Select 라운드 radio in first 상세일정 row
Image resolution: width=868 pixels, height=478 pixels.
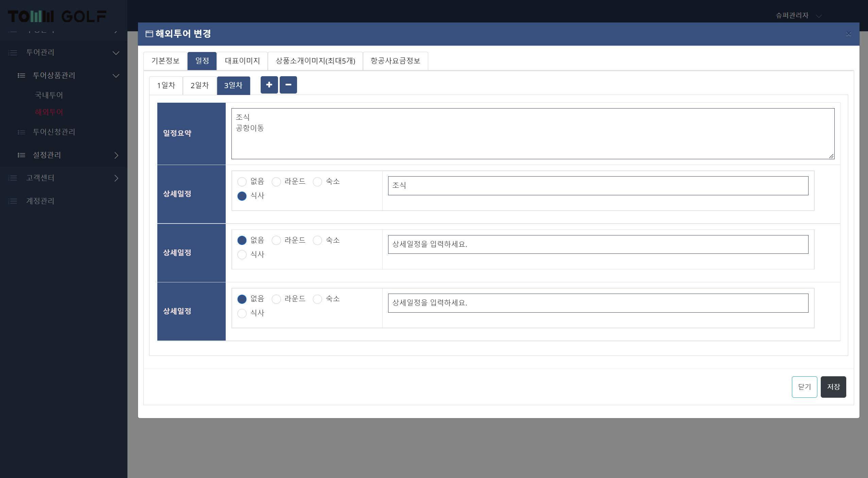(276, 182)
